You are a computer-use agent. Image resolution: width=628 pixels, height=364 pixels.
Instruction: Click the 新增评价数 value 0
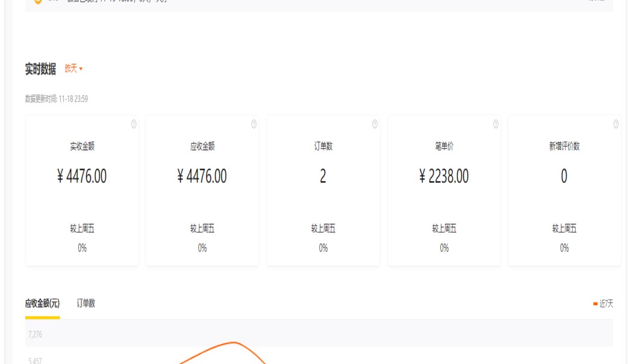click(x=564, y=176)
